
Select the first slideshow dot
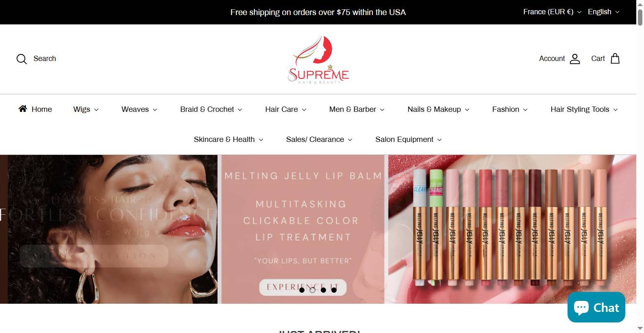pyautogui.click(x=302, y=290)
